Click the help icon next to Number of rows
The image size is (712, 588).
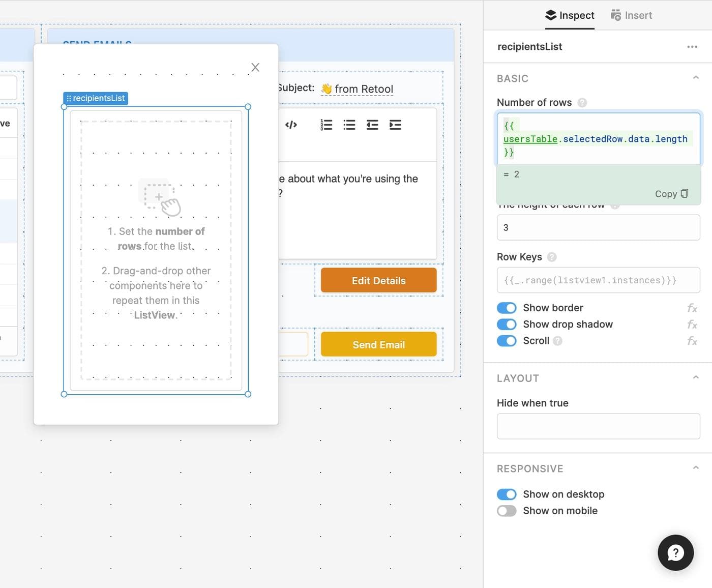582,103
